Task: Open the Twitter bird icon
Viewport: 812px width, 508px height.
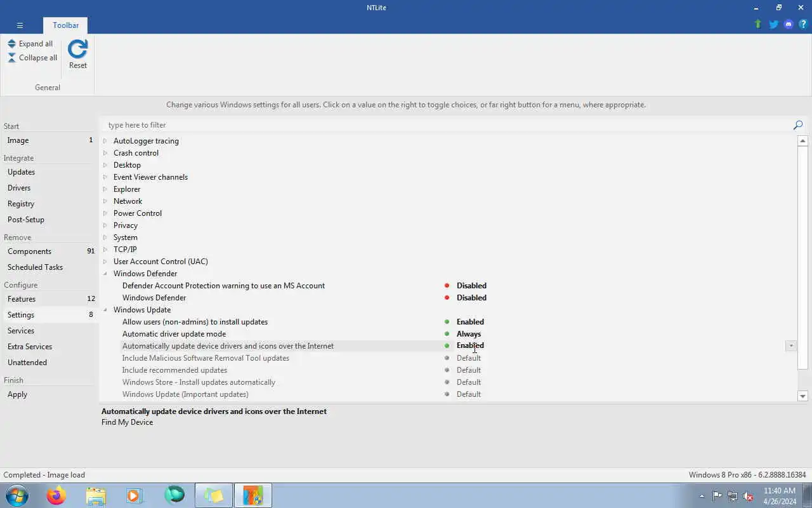Action: [773, 24]
